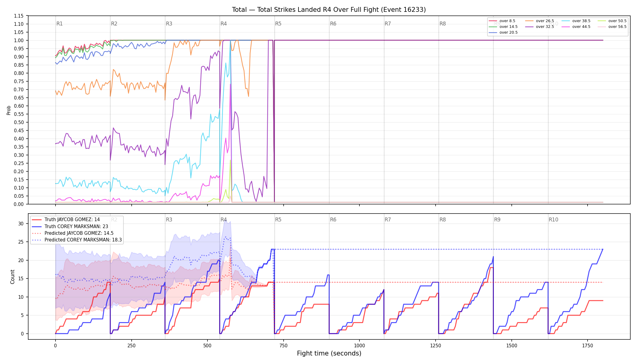The image size is (637, 364).
Task: Click 'Truth JAYCOB GOMEZ: 14' legend label
Action: 72,220
